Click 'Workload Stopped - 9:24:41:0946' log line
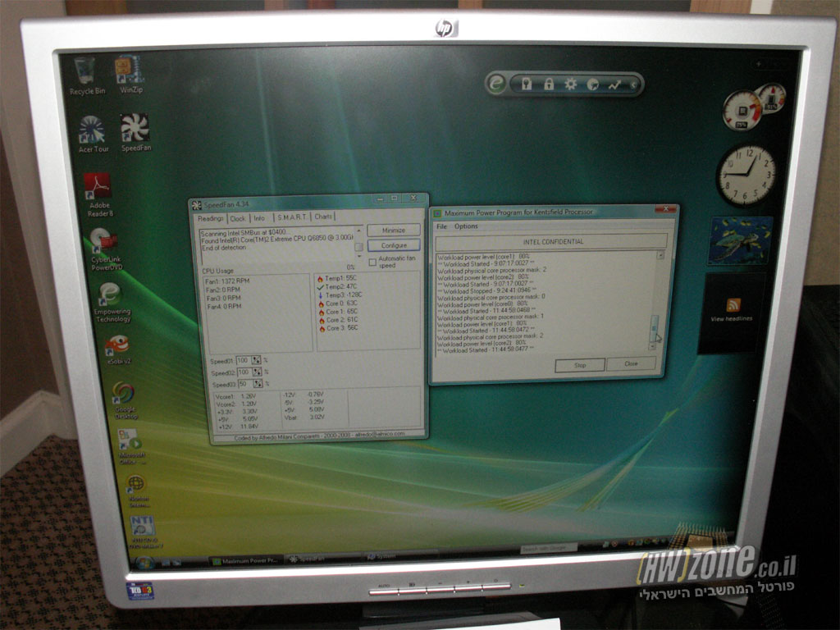This screenshot has width=840, height=630. click(486, 290)
